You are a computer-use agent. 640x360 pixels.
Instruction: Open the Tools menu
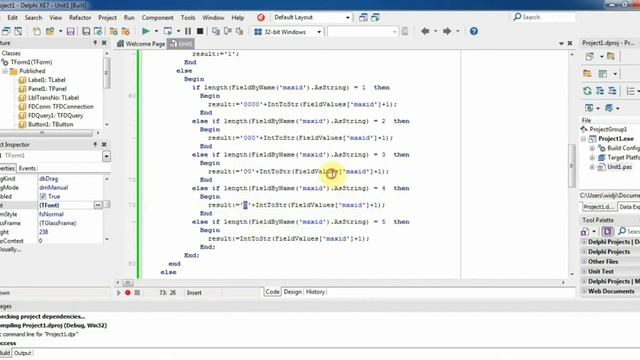188,18
